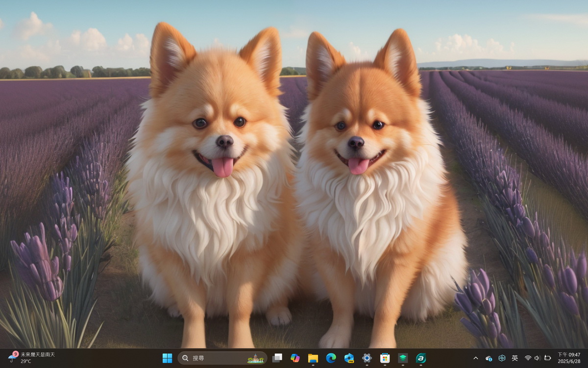Launch Microsoft Store from the taskbar
This screenshot has width=588, height=368.
[385, 358]
